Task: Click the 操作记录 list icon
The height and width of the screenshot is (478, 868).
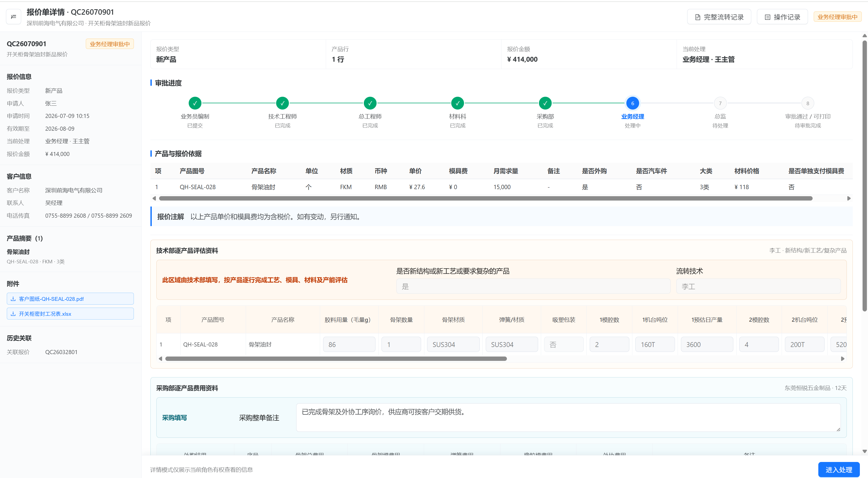Action: [x=767, y=17]
